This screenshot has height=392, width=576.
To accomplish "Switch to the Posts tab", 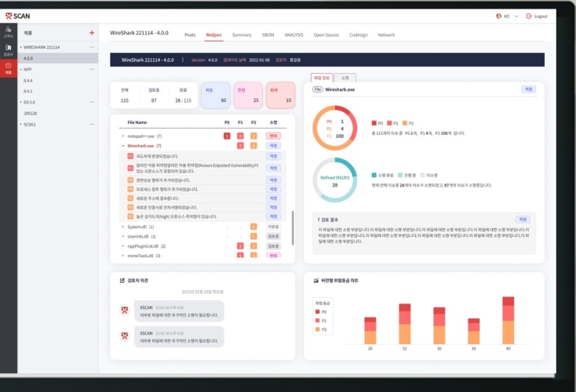I will click(x=190, y=34).
